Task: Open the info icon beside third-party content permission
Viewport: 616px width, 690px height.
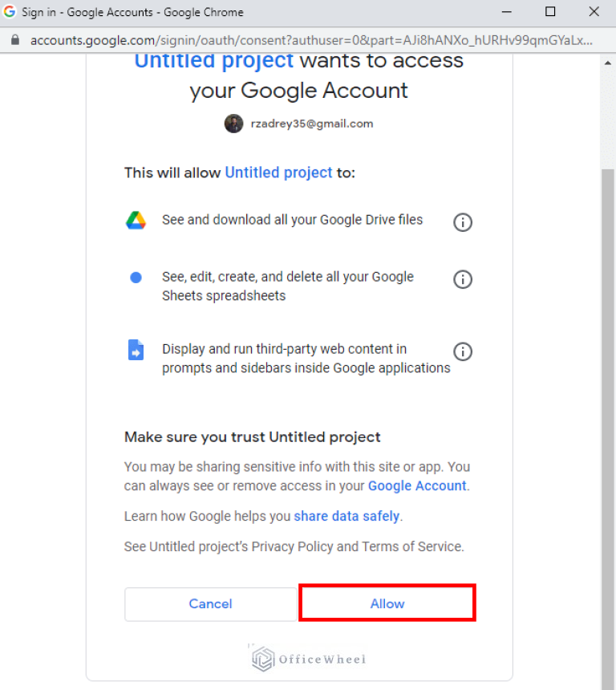Action: (x=463, y=351)
